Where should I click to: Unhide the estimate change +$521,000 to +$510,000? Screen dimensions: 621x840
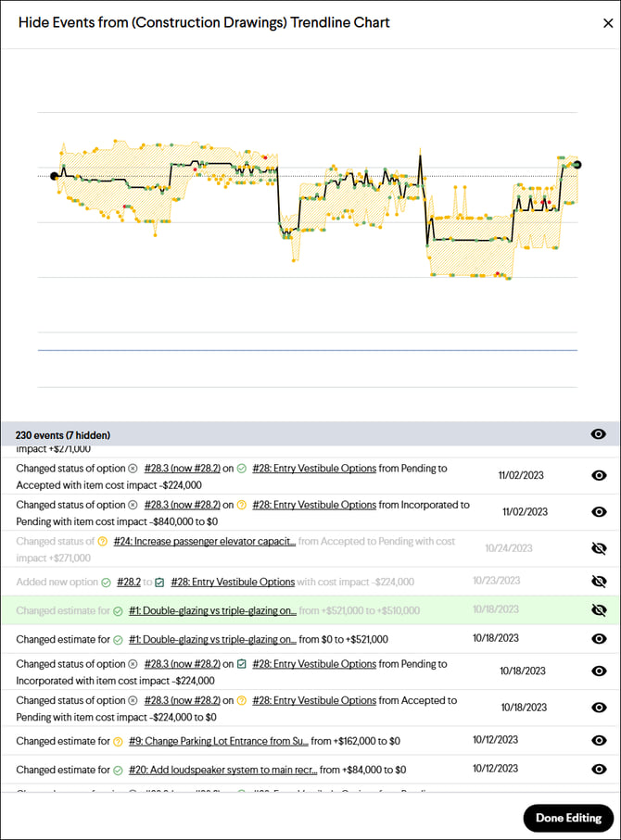(599, 610)
